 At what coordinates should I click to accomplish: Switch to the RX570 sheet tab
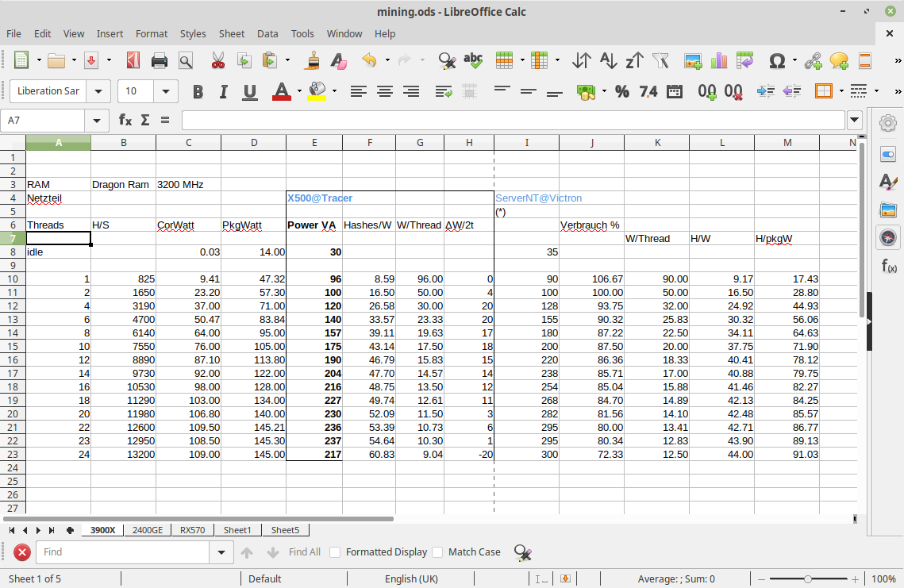pos(192,530)
